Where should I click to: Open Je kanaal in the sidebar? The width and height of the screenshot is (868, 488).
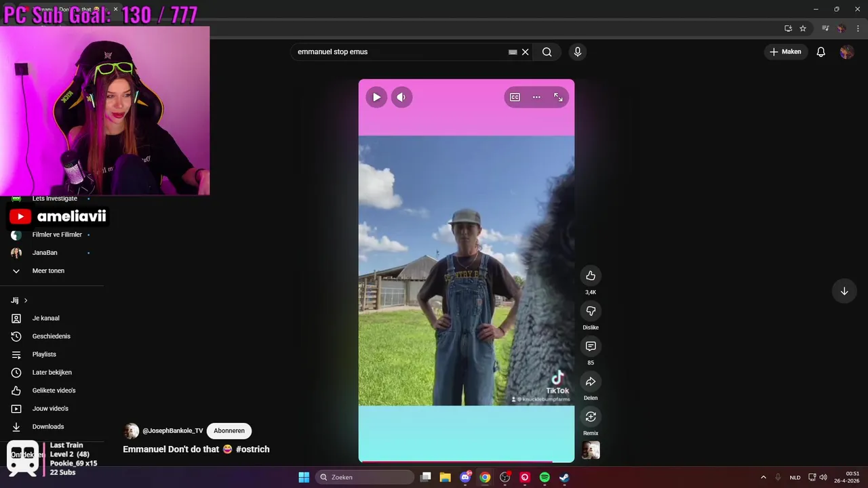(46, 318)
